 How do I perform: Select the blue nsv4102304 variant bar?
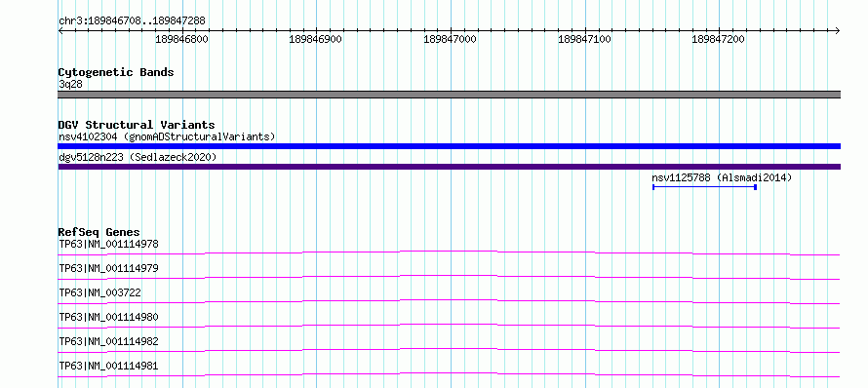[x=449, y=146]
